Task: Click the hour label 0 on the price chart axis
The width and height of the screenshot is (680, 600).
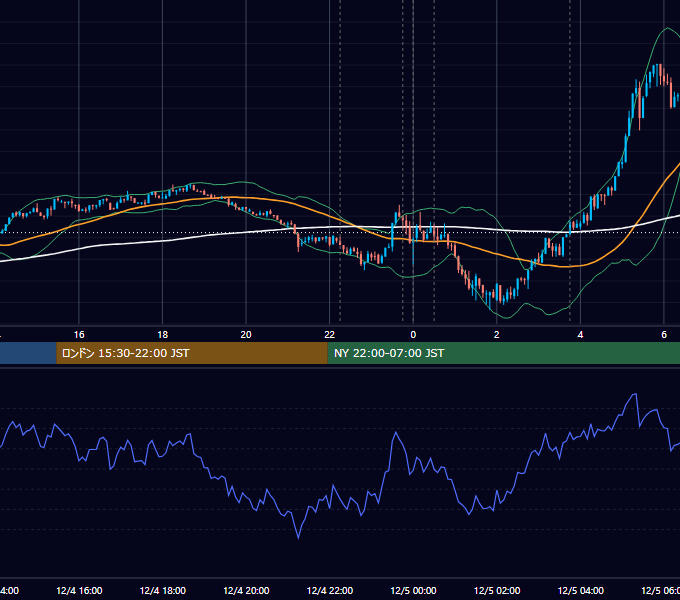Action: pyautogui.click(x=413, y=335)
